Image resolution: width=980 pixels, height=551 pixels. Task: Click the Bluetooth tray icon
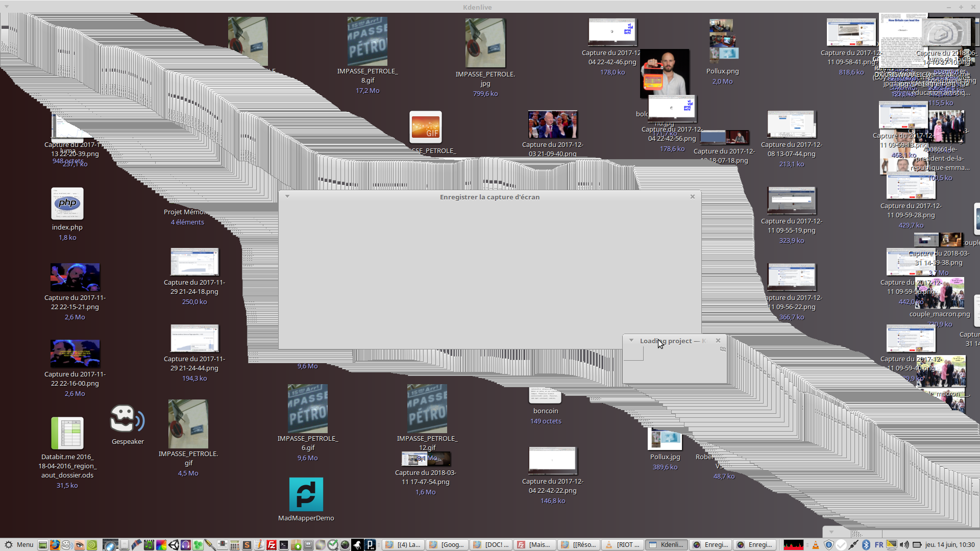point(866,545)
